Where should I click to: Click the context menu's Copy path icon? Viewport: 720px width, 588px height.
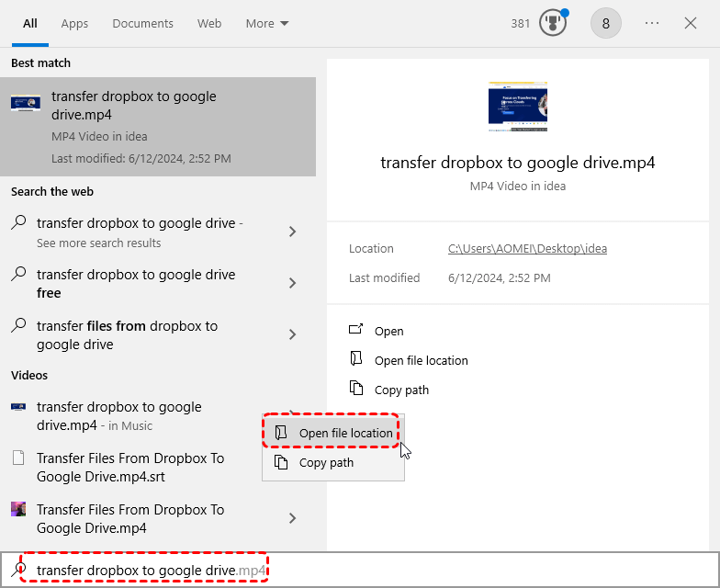281,461
